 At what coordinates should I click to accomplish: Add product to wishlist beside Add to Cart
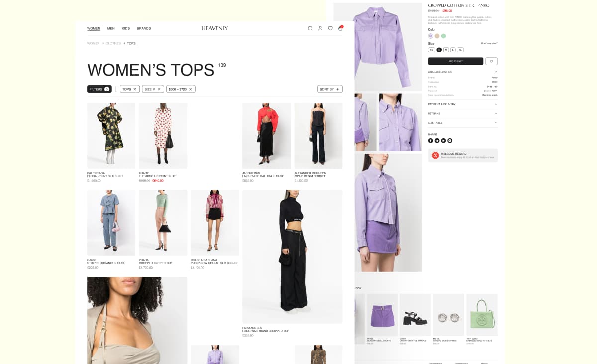(x=491, y=61)
